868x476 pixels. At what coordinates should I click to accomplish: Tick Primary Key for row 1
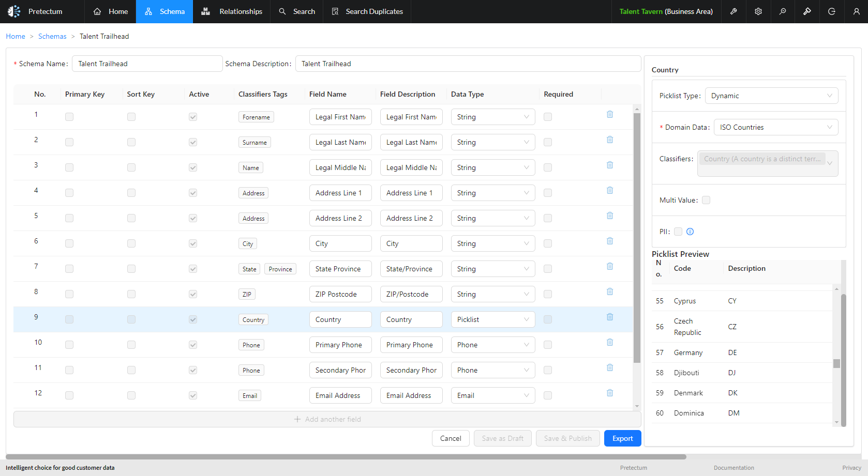[x=69, y=117]
